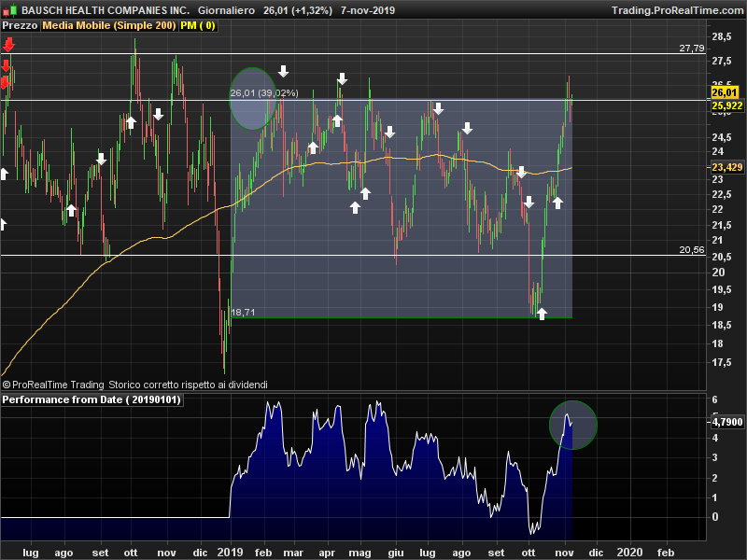Open Performance from Date ( 20190101) indicator label
Screen dimensions: 747x560
(92, 399)
